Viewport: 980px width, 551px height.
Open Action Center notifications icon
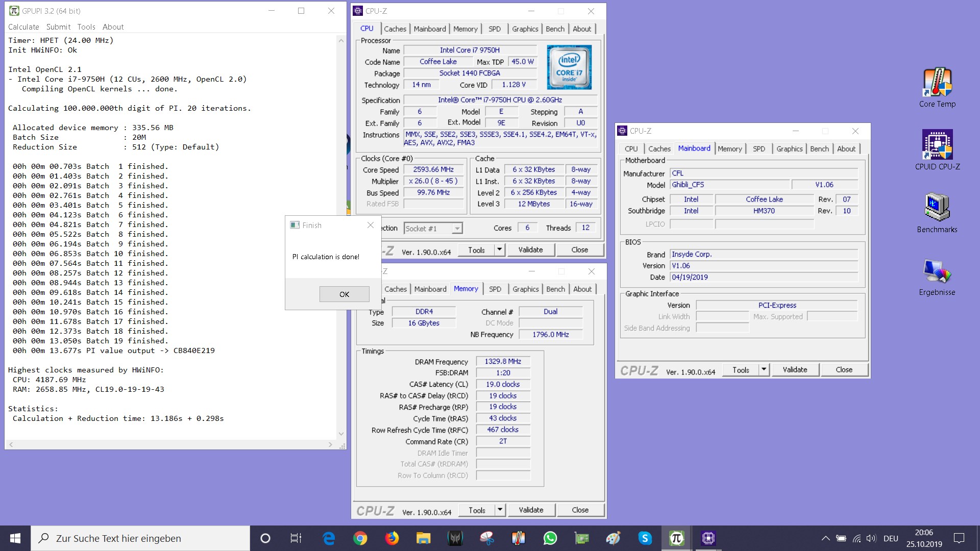coord(959,538)
